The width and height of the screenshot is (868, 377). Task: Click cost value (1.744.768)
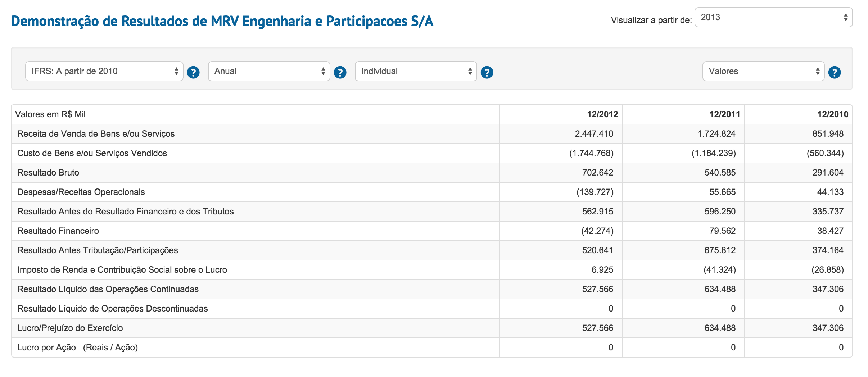591,153
